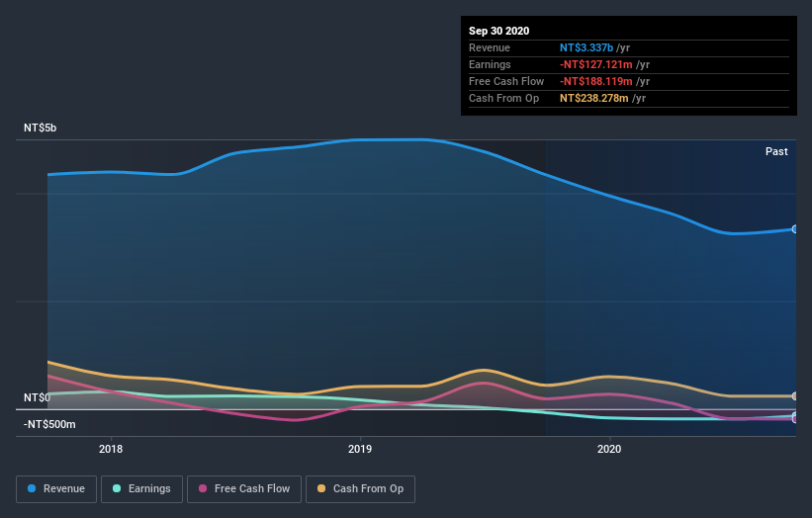
Task: Click the Revenue end-point marker on chart
Action: click(x=795, y=228)
